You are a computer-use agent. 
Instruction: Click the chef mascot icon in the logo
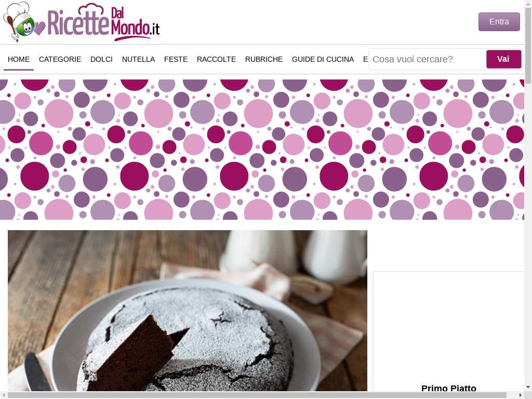19,22
